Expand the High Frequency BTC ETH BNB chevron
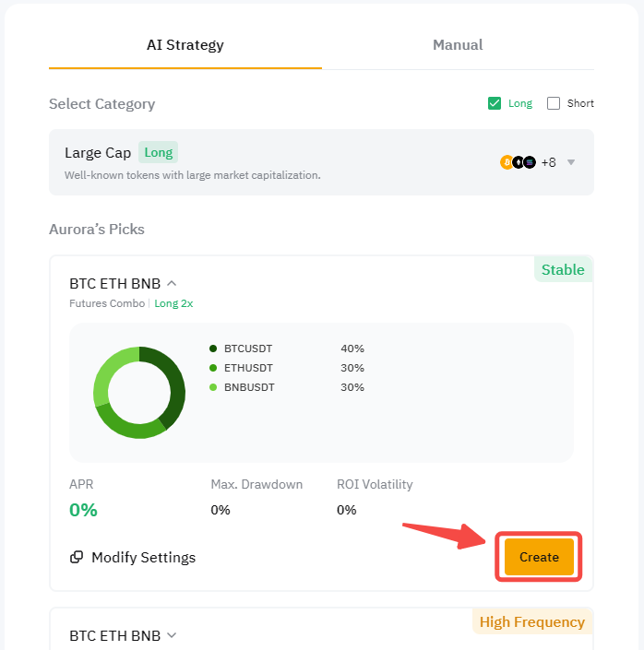The width and height of the screenshot is (644, 650). point(172,635)
